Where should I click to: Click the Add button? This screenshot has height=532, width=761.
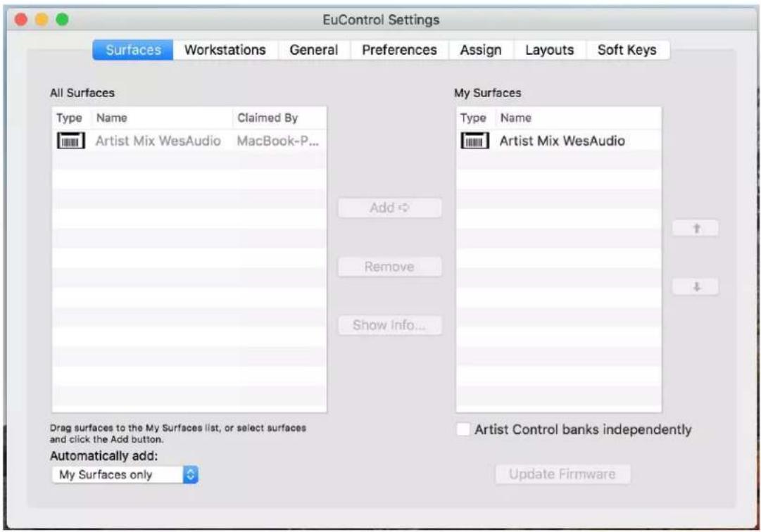pyautogui.click(x=390, y=208)
